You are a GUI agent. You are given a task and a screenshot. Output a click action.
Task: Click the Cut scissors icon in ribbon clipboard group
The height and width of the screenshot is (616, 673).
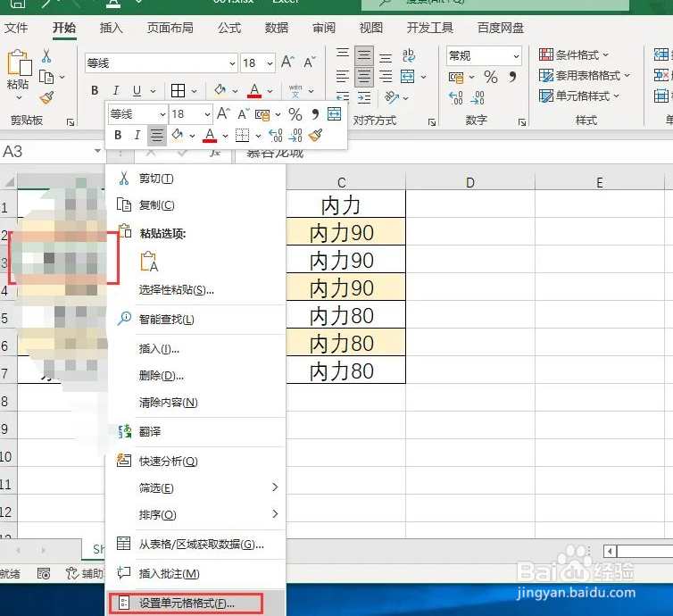(46, 56)
